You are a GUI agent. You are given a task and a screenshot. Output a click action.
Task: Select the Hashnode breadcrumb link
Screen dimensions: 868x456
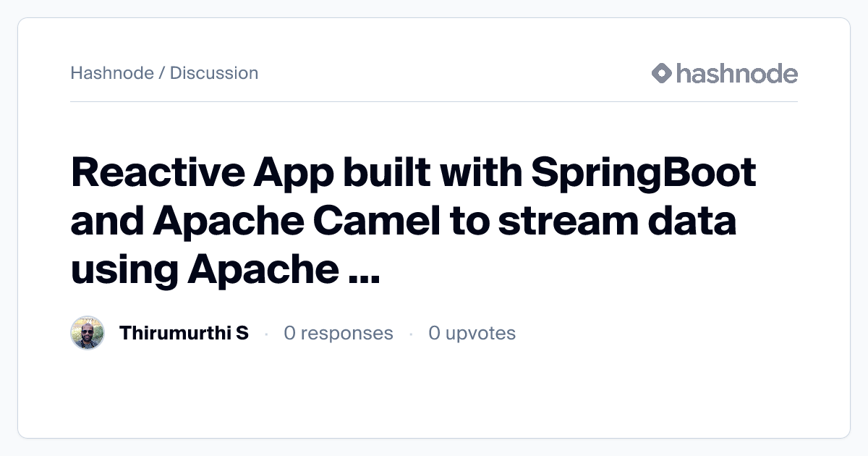click(x=111, y=73)
